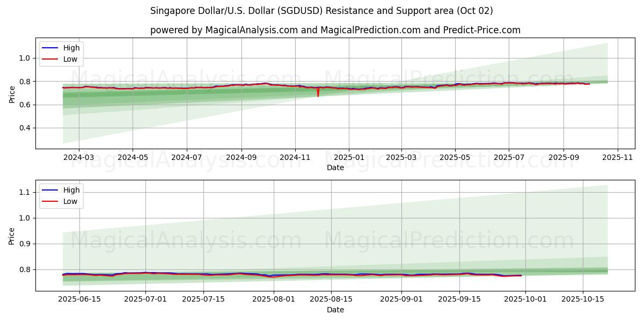Select the High legend entry in upper chart
644x322 pixels.
click(x=71, y=48)
